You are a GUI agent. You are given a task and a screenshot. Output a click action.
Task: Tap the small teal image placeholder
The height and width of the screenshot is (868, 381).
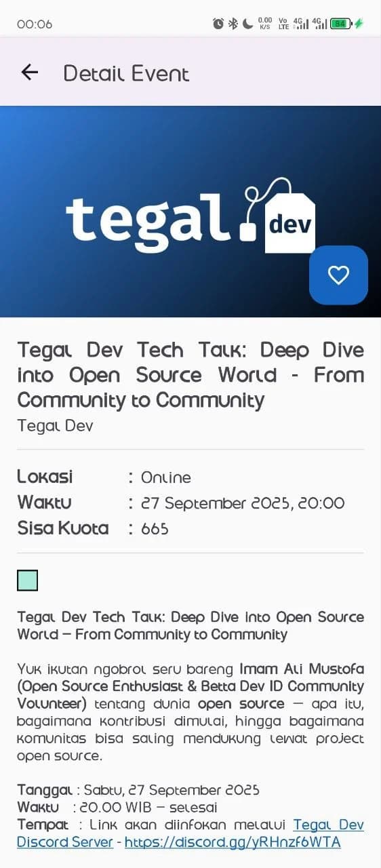pos(28,580)
